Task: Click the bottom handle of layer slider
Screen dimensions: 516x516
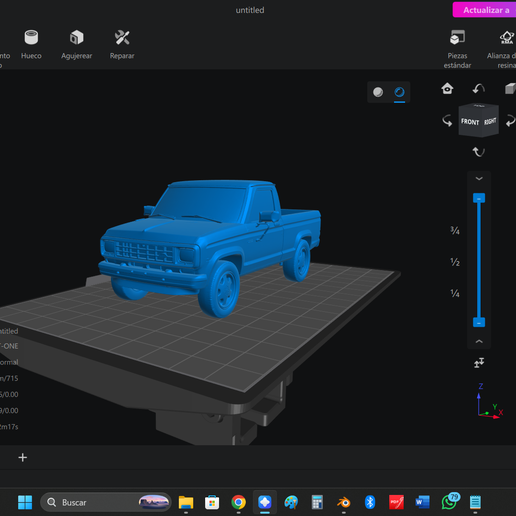Action: tap(479, 322)
